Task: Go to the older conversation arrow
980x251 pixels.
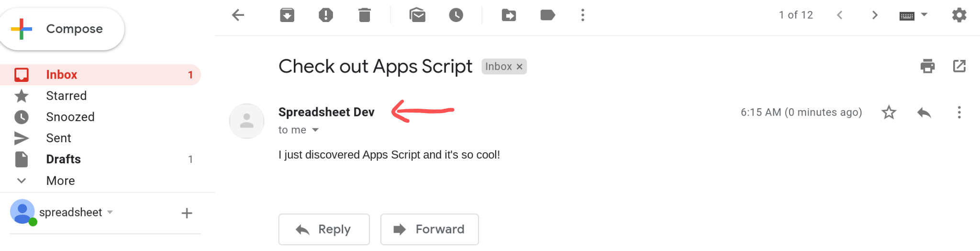Action: click(x=875, y=15)
